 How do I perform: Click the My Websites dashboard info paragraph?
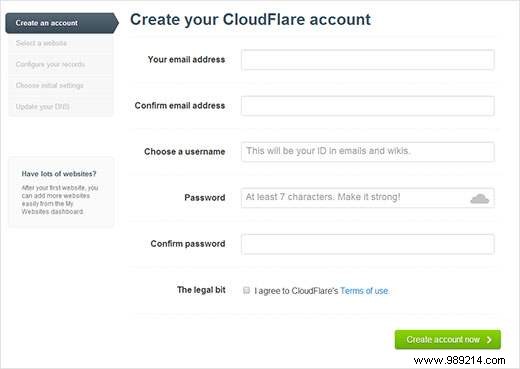[x=60, y=200]
